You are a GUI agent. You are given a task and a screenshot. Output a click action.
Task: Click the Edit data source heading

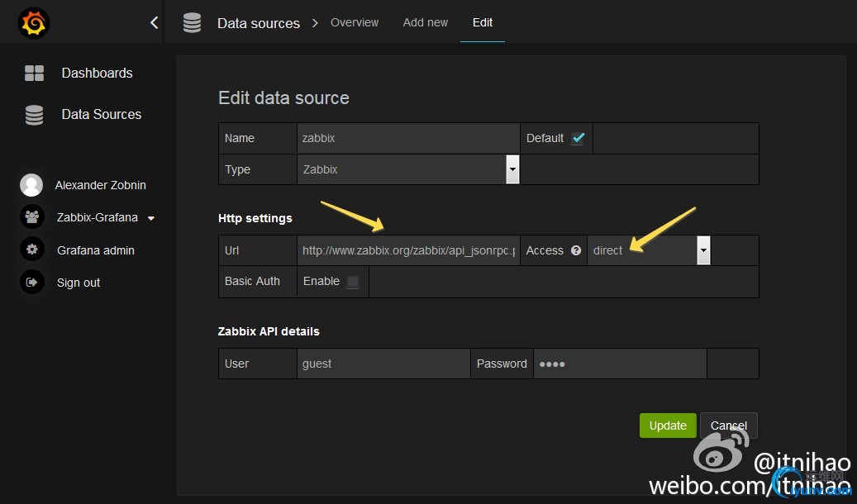coord(283,97)
